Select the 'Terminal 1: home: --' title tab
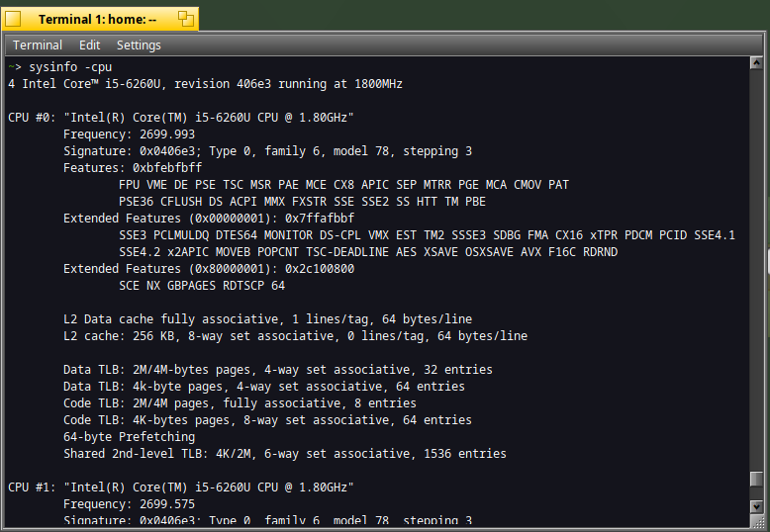770x532 pixels. click(x=100, y=19)
